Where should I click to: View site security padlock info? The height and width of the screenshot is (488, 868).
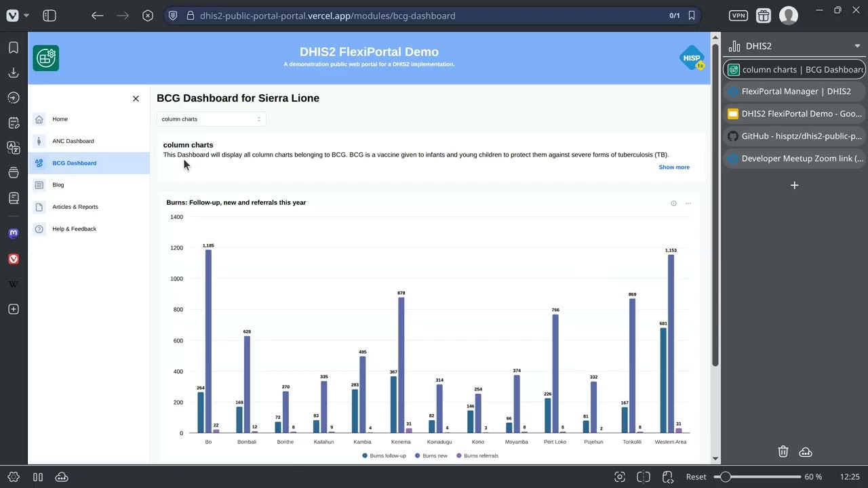pyautogui.click(x=190, y=16)
